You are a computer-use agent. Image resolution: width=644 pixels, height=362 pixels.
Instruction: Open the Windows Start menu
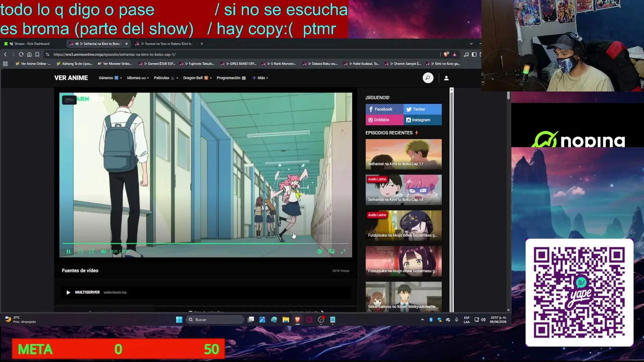179,320
